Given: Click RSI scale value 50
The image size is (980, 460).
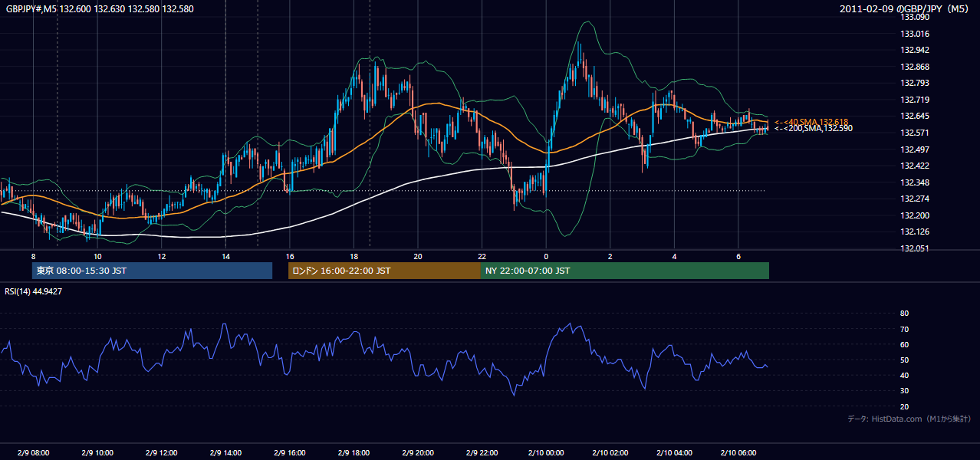Looking at the screenshot, I should tap(904, 360).
